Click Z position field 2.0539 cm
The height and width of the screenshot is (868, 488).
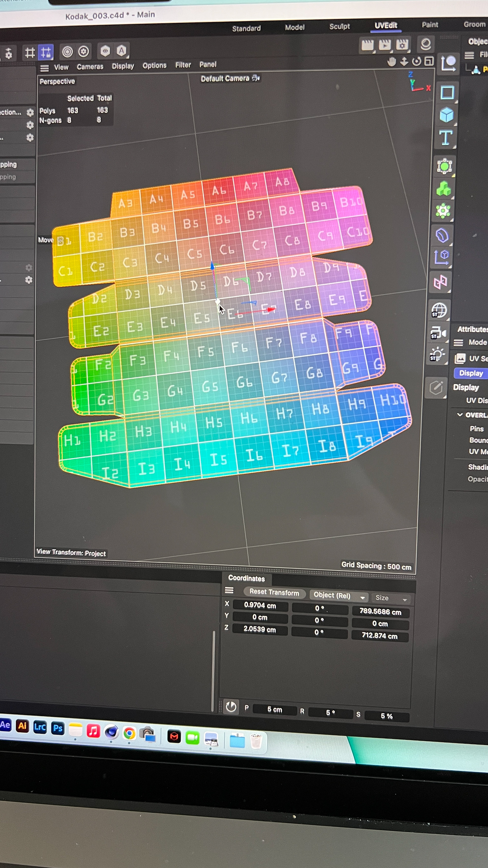click(260, 629)
